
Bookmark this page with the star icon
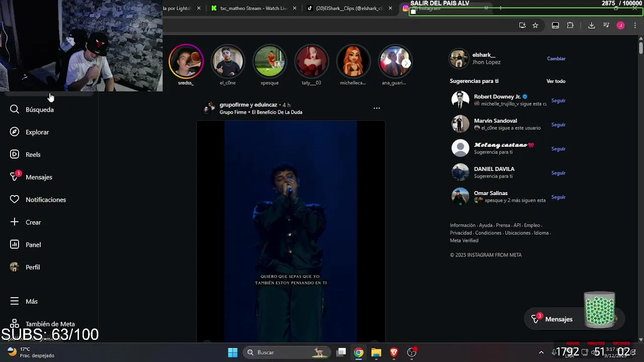point(535,25)
